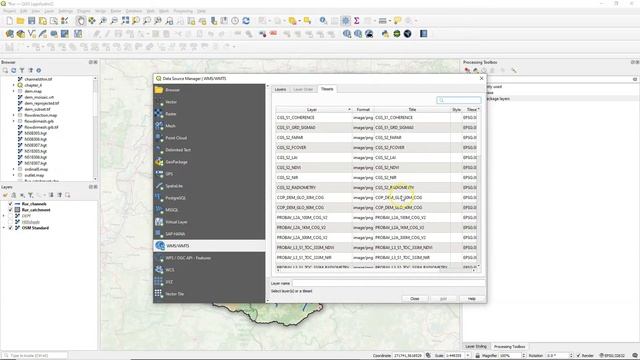The height and width of the screenshot is (360, 640).
Task: Refresh the map canvas with blue arrows icon
Action: coord(246,21)
